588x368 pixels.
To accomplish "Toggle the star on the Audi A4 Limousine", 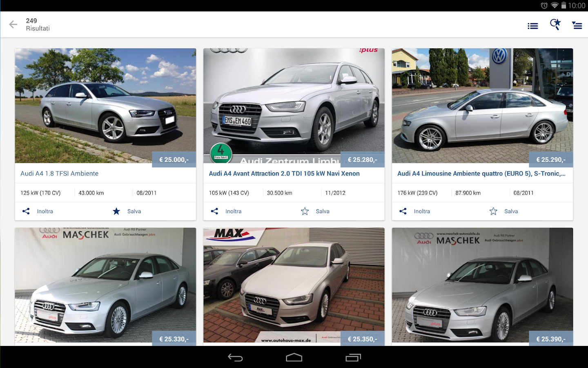I will [x=493, y=211].
